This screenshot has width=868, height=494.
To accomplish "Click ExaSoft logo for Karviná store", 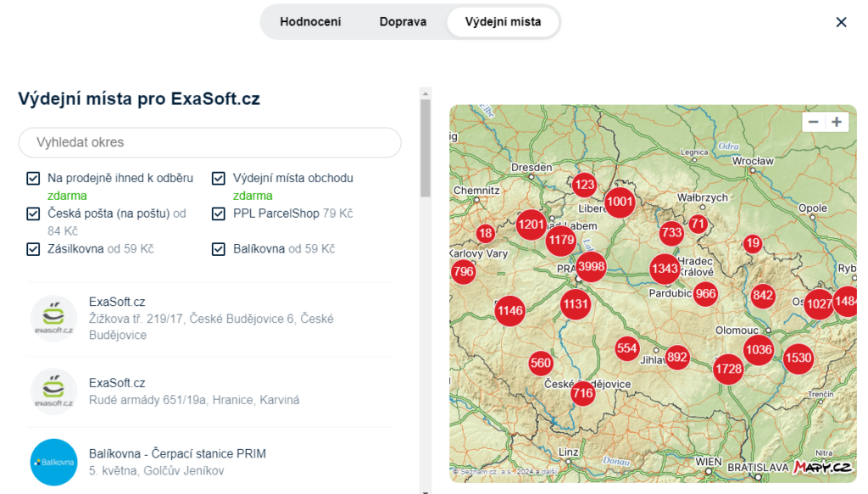I will click(x=53, y=391).
